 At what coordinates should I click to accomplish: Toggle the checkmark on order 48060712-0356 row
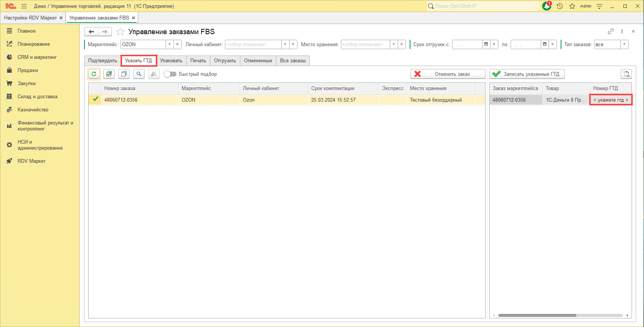(95, 99)
